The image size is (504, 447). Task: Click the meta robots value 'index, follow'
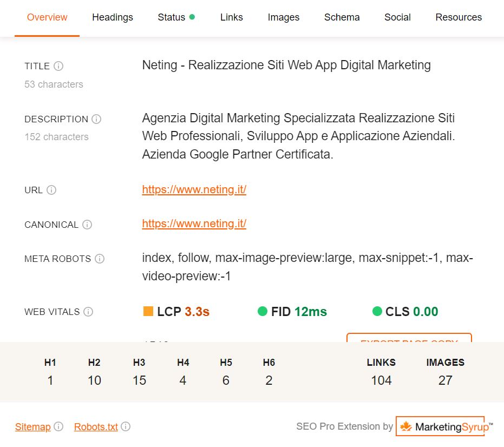pos(176,258)
